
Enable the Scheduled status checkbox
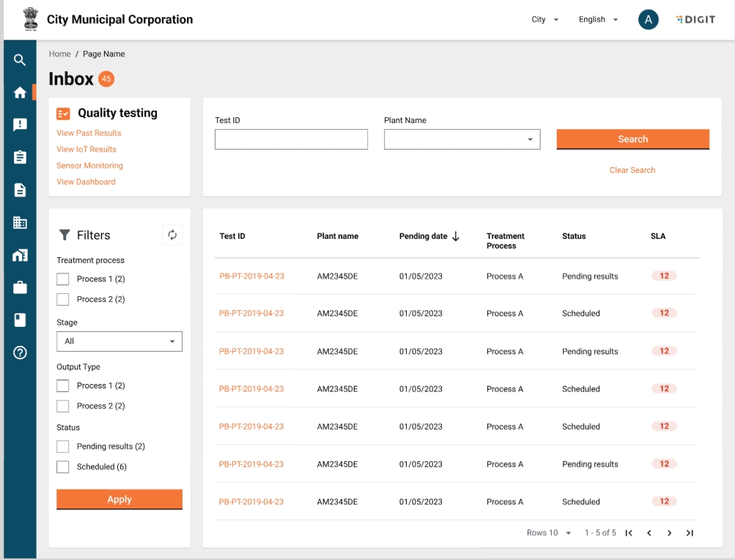pyautogui.click(x=63, y=467)
